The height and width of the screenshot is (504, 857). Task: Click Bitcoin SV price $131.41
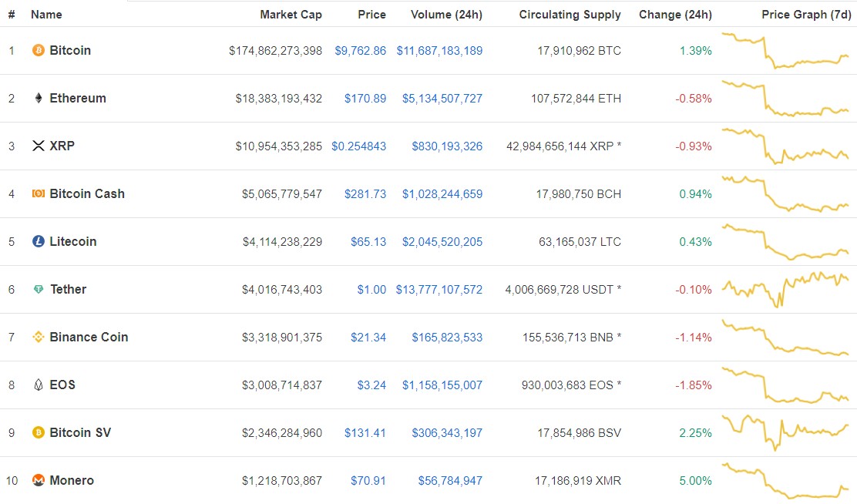[365, 433]
